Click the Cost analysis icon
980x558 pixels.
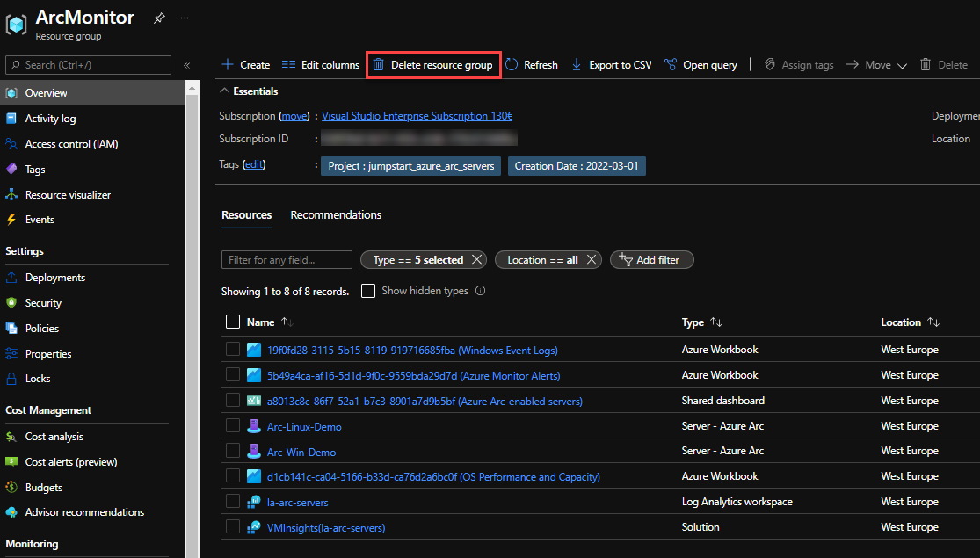click(11, 436)
